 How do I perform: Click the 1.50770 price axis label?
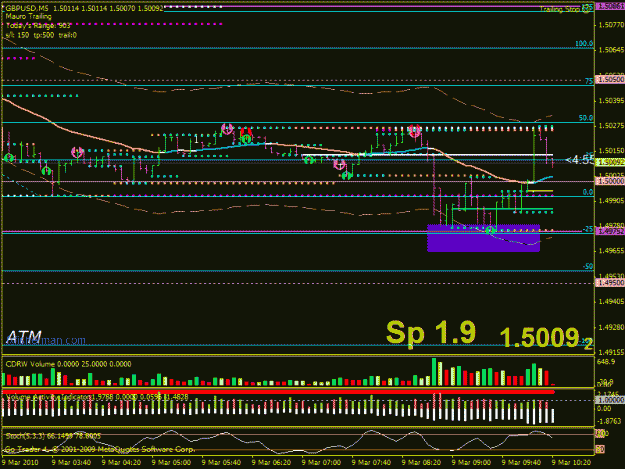tap(611, 25)
